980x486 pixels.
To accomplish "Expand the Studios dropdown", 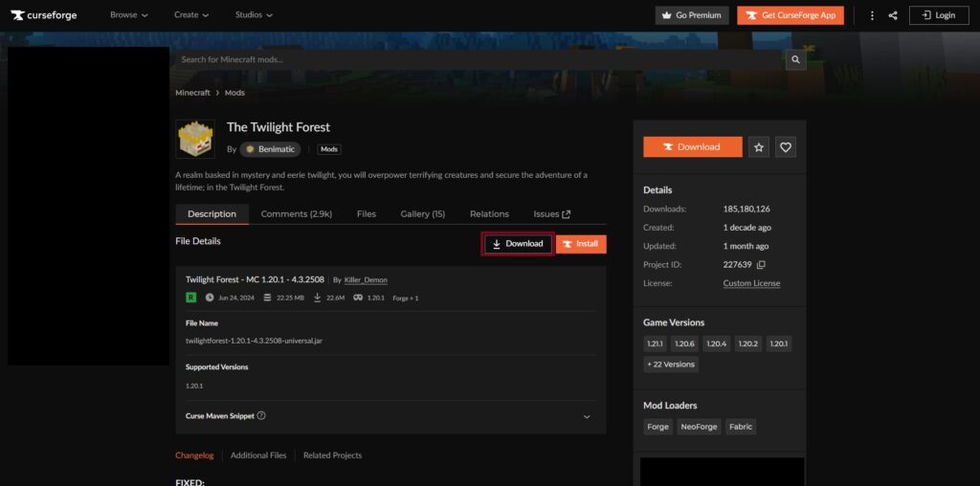I will point(254,15).
